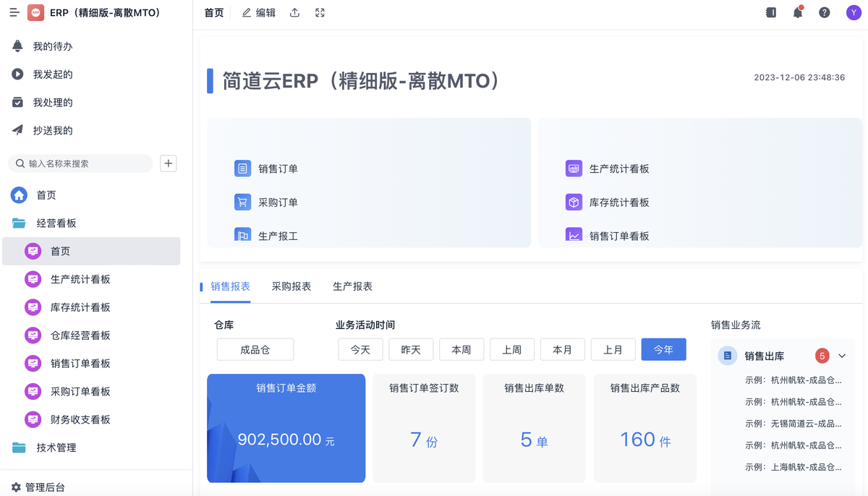Toggle fullscreen with the expand icon
This screenshot has height=496, width=868.
click(x=320, y=13)
